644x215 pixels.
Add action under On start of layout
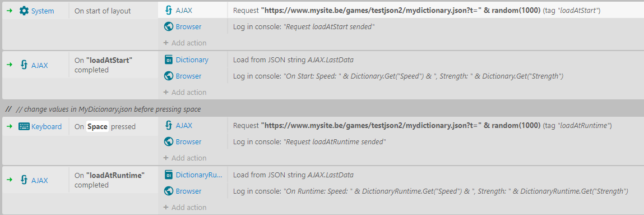[185, 43]
